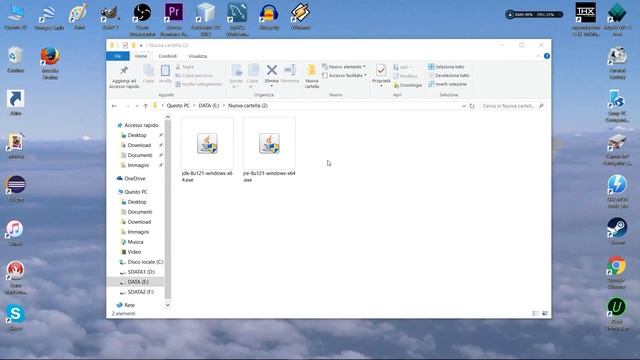Click Musica in the navigation pane
This screenshot has width=640, height=360.
click(135, 242)
